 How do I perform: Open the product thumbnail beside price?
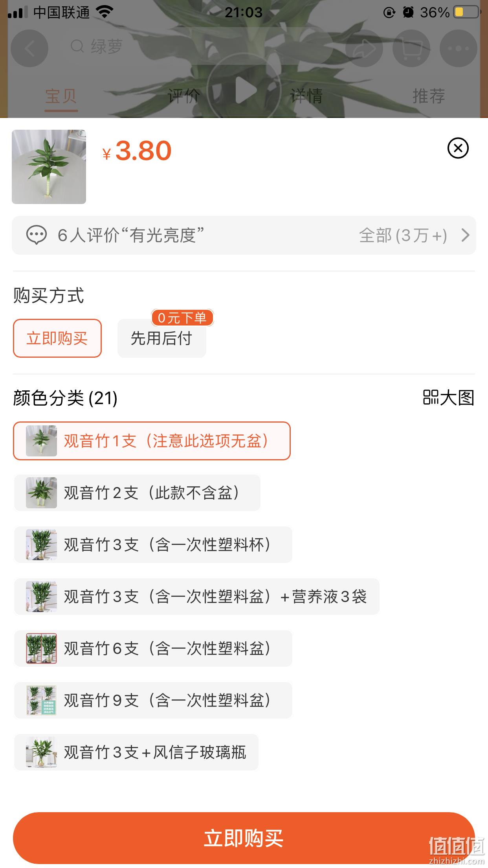pos(49,167)
